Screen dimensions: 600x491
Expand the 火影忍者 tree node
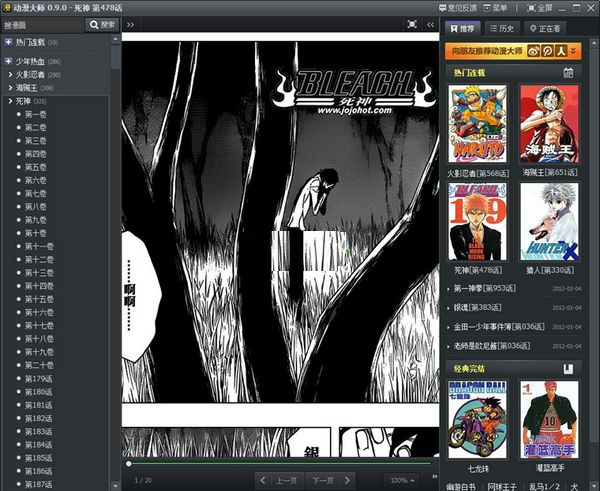[10, 74]
